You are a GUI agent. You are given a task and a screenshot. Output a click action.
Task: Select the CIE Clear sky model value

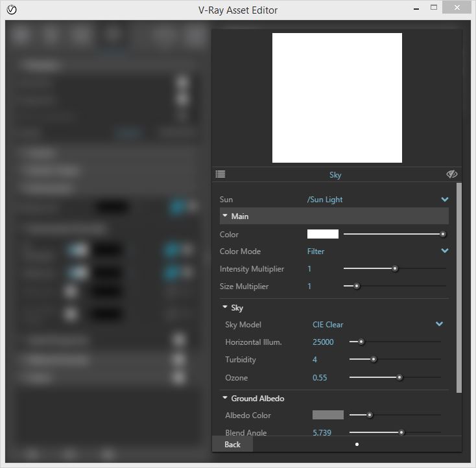tap(328, 325)
